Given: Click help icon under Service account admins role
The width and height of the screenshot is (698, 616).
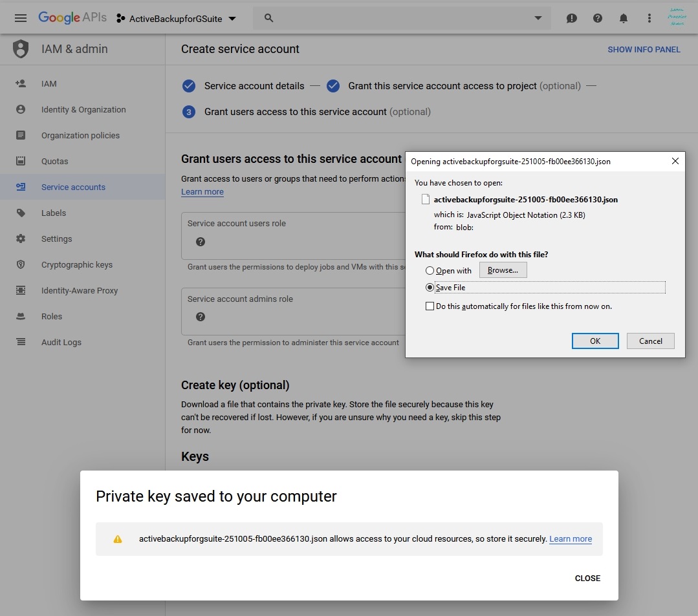Looking at the screenshot, I should 201,317.
